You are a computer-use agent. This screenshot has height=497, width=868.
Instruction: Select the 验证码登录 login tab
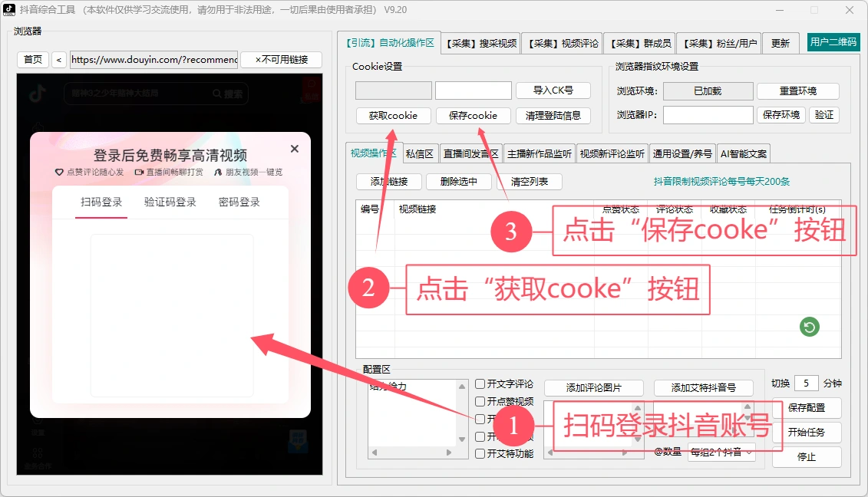click(170, 202)
